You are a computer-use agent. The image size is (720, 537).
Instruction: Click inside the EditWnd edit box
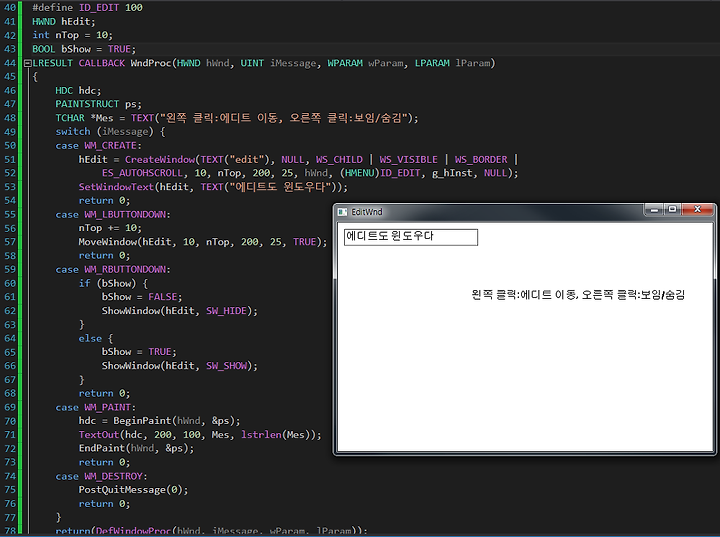(x=411, y=237)
